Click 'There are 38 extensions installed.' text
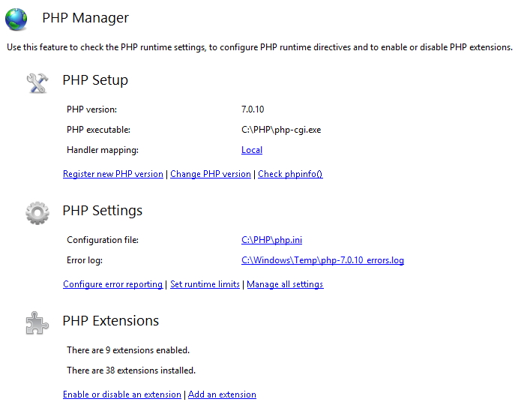The height and width of the screenshot is (420, 521). [x=131, y=370]
